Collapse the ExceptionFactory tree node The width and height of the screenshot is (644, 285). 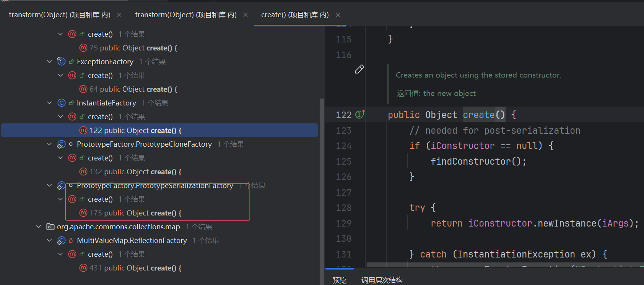tap(49, 62)
